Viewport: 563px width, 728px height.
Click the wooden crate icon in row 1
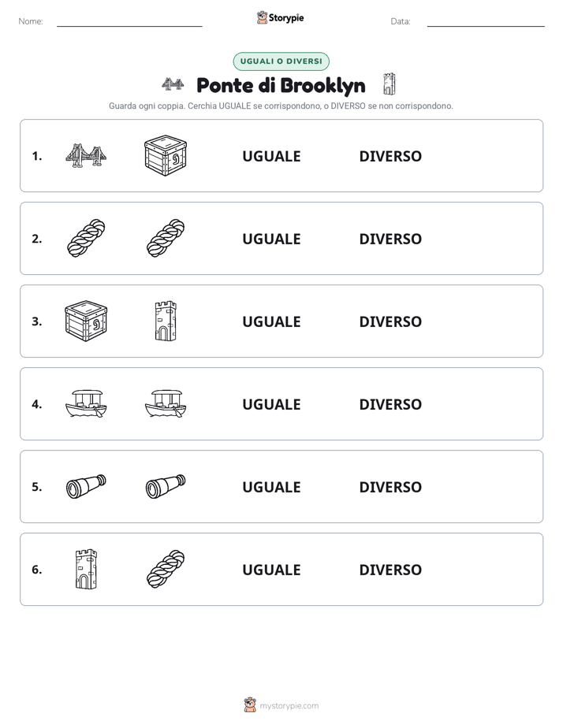pos(166,155)
